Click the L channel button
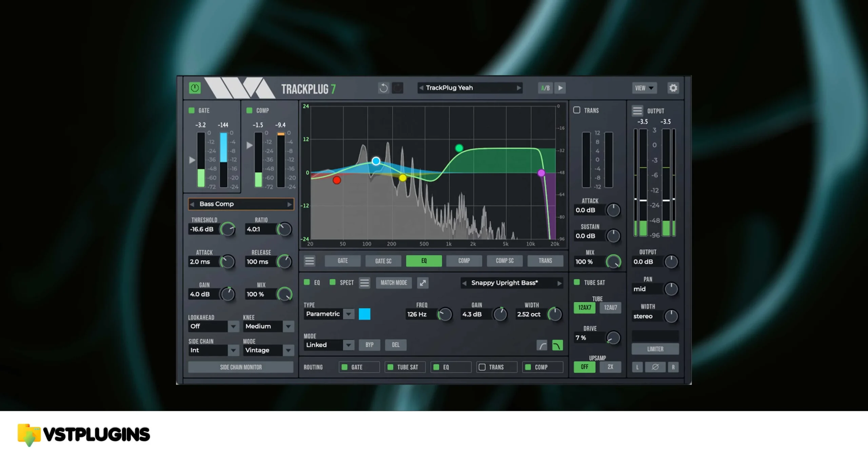868x460 pixels. pos(637,367)
